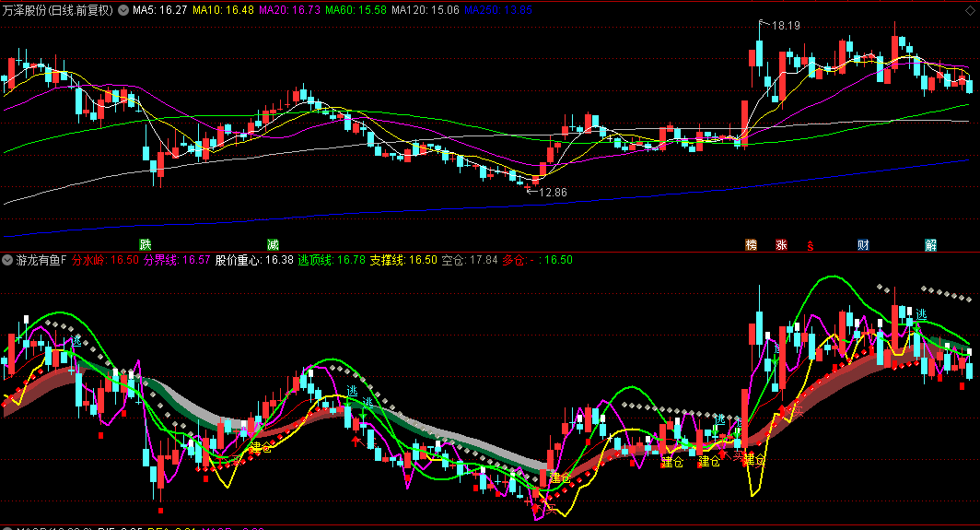Viewport: 980px width, 530px height.
Task: Select the 逃顶线: 16.78 value
Action: click(x=332, y=260)
